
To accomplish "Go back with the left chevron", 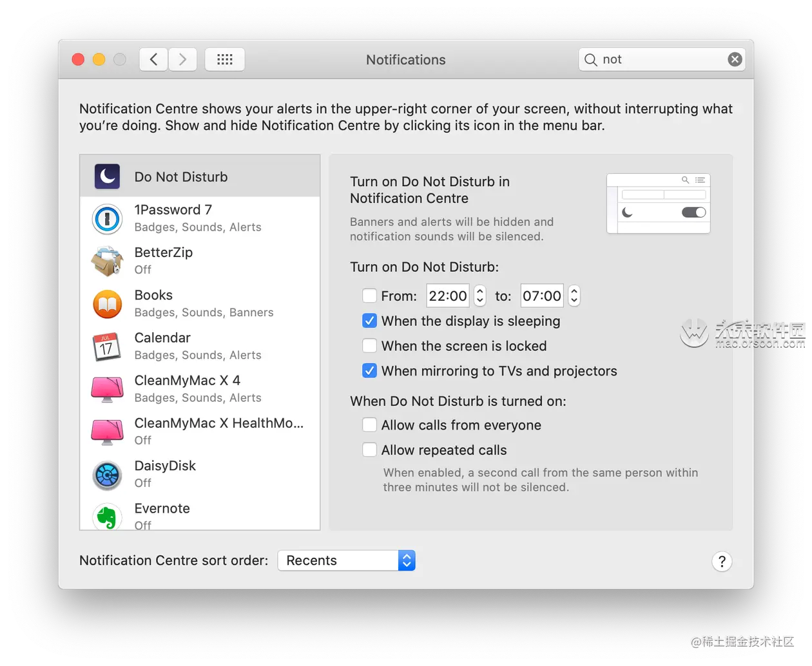I will pyautogui.click(x=153, y=59).
